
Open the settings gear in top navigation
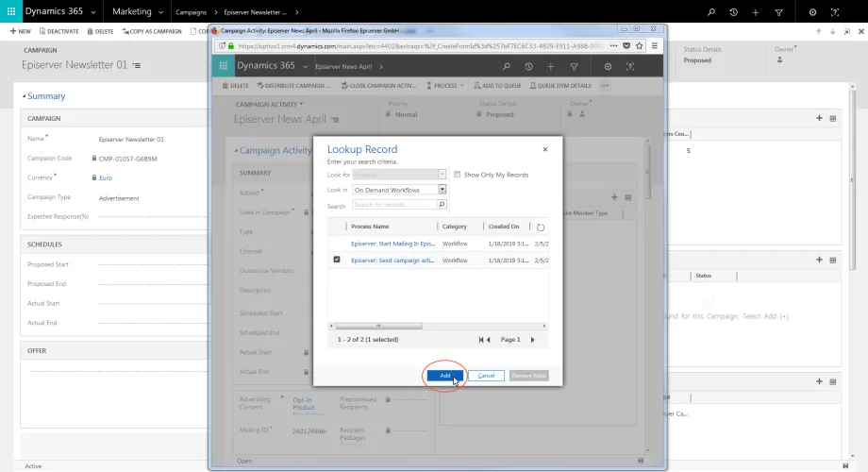[x=812, y=11]
